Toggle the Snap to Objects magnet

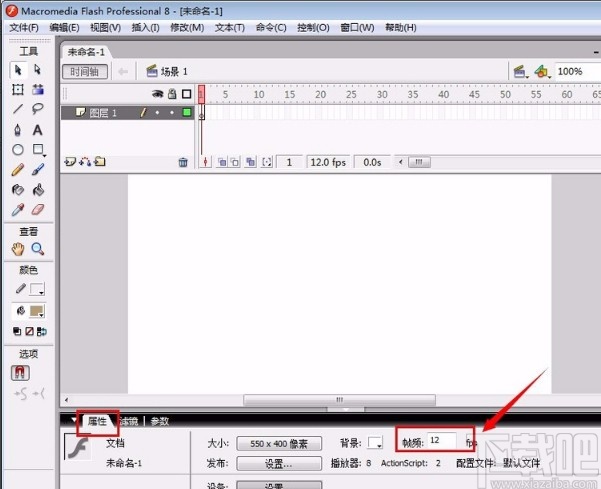[20, 373]
